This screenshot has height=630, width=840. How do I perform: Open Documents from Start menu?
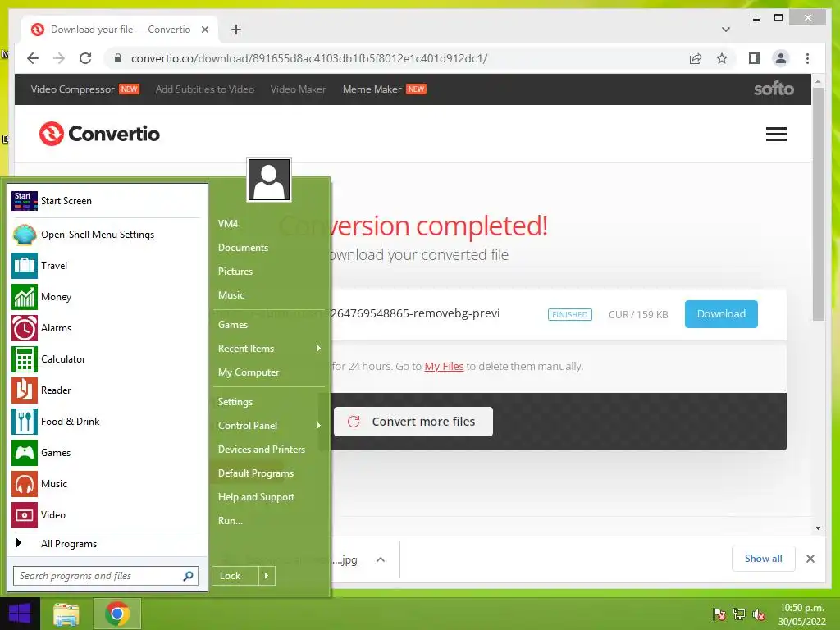243,248
